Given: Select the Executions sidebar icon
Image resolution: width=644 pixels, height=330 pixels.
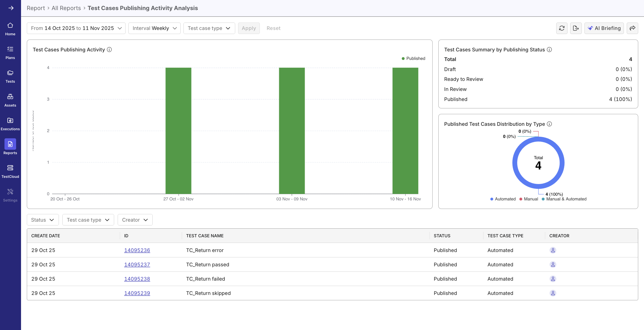Looking at the screenshot, I should [x=10, y=123].
